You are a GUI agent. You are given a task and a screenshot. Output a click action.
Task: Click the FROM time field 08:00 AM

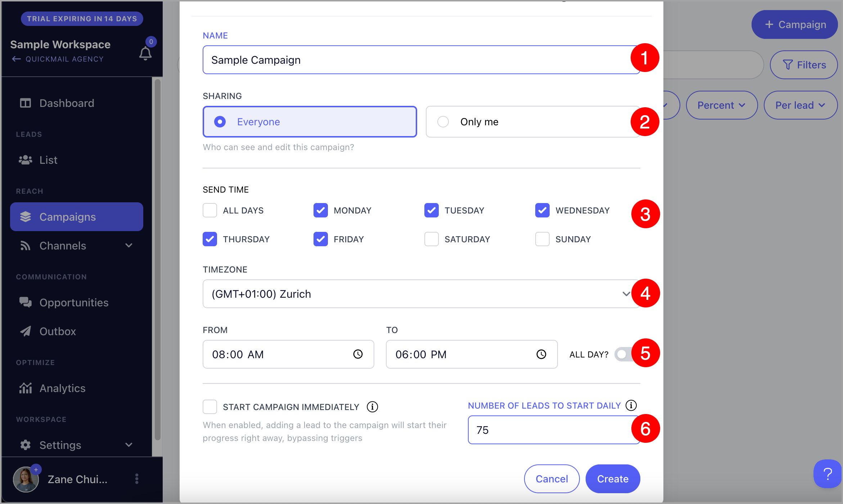288,354
